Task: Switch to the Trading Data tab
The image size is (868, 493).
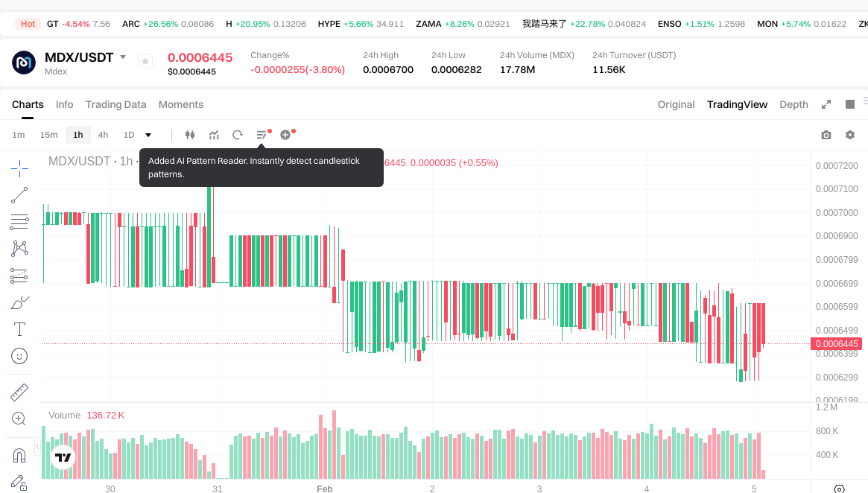Action: pyautogui.click(x=115, y=104)
